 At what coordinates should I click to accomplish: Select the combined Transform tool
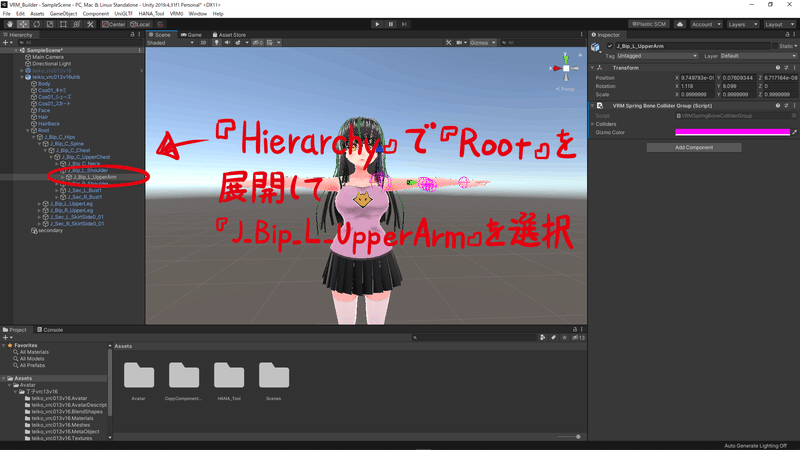76,24
